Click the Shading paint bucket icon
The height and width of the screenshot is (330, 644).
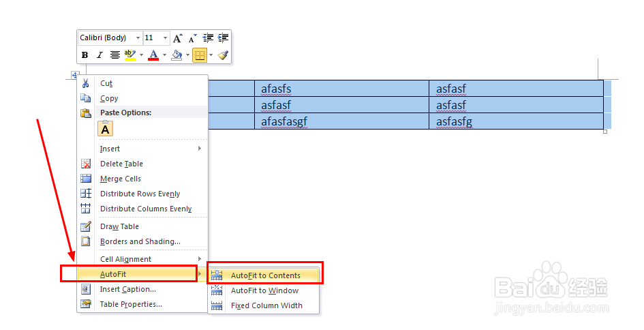tap(177, 55)
